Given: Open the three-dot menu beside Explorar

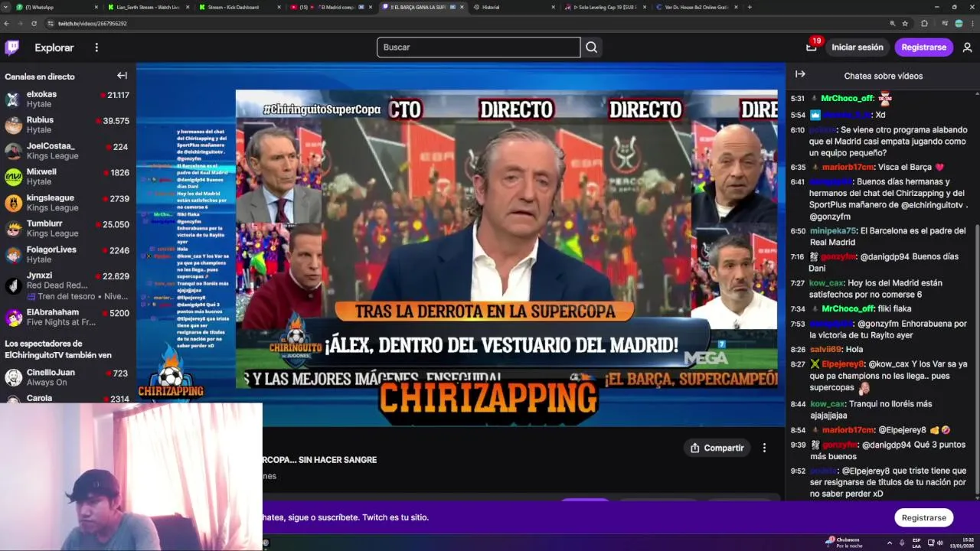Looking at the screenshot, I should tap(96, 47).
